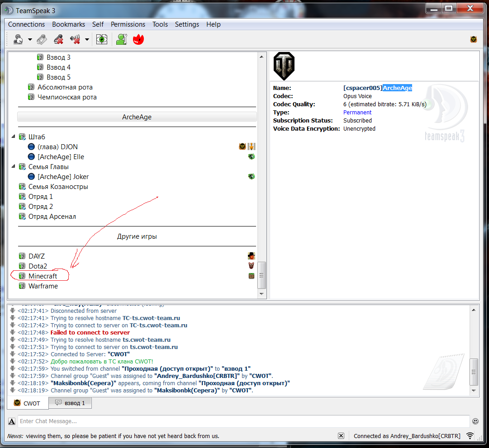Select the Взвод 3 channel

pyautogui.click(x=58, y=57)
